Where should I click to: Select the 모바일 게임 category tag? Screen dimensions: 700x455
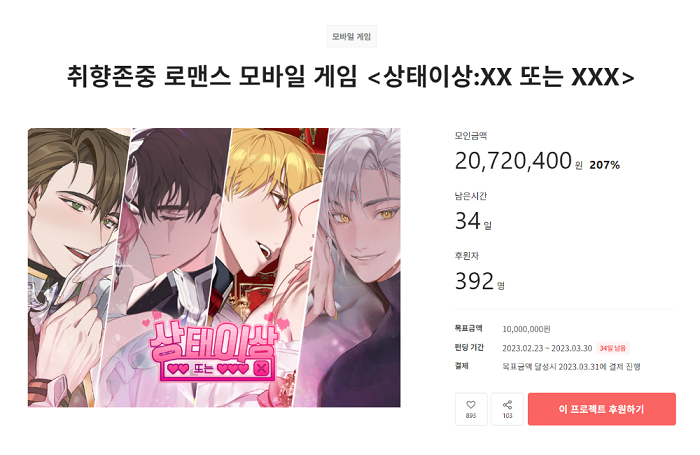(x=351, y=36)
